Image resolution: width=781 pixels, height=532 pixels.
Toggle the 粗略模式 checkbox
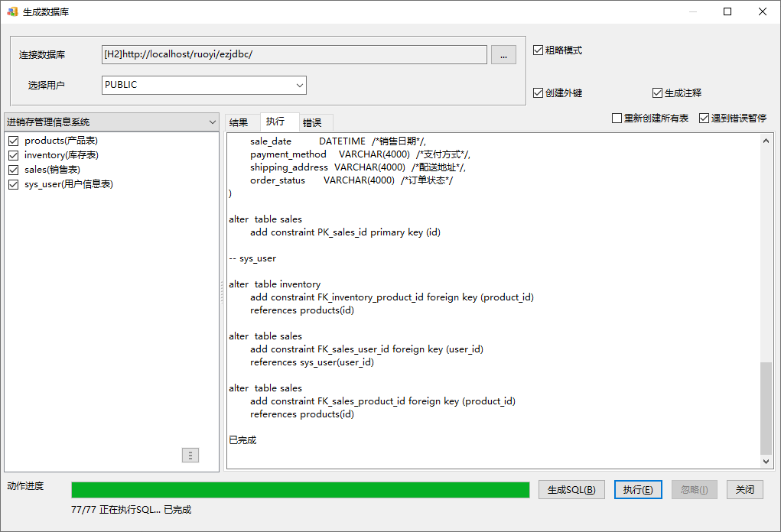tap(539, 50)
